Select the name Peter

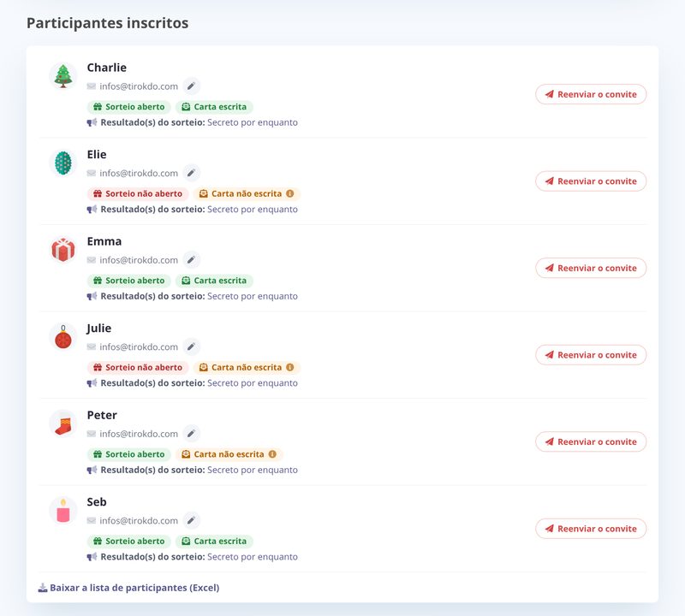(x=102, y=415)
